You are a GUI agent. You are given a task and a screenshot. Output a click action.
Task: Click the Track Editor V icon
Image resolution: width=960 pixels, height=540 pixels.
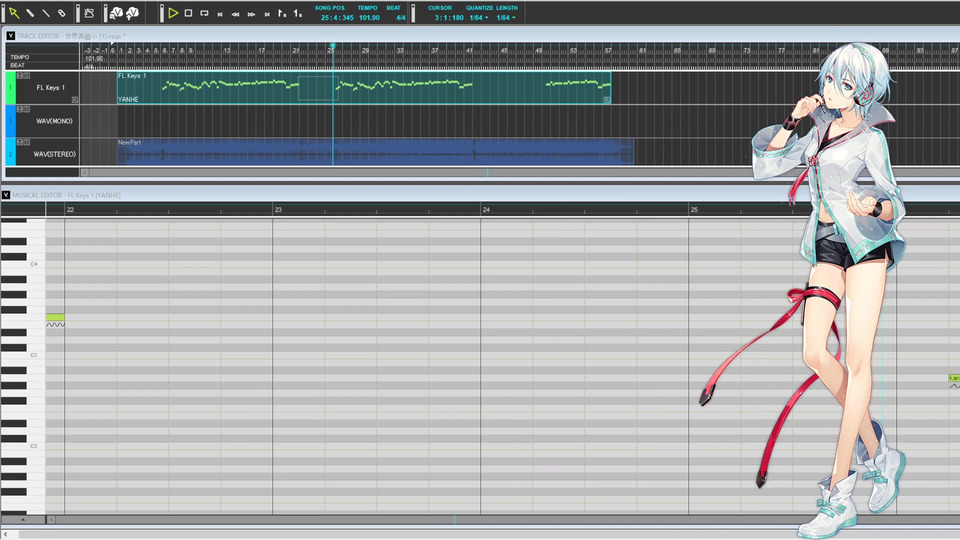(10, 36)
